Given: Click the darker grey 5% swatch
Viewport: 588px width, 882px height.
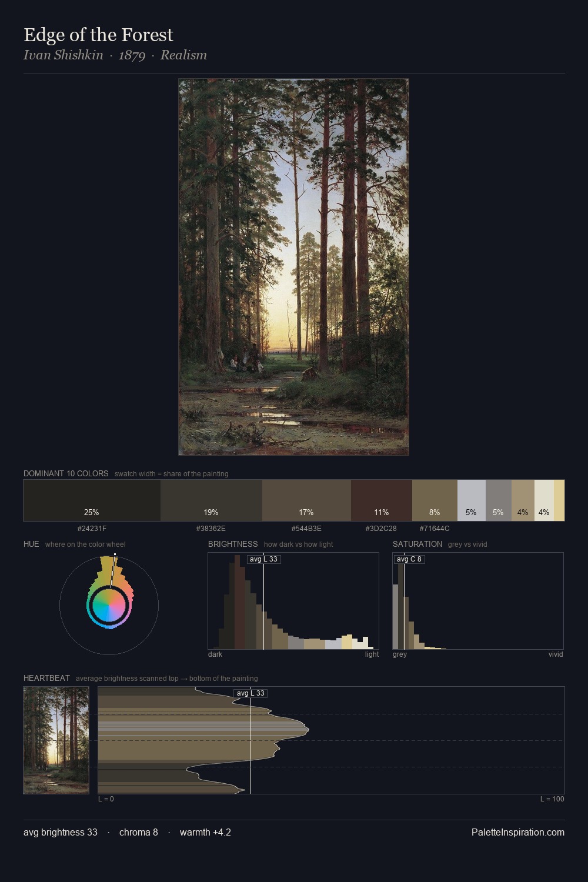Looking at the screenshot, I should pos(499,500).
